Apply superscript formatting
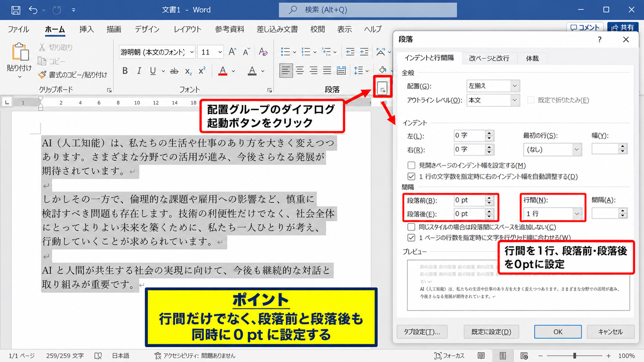This screenshot has width=644, height=362. coord(202,71)
